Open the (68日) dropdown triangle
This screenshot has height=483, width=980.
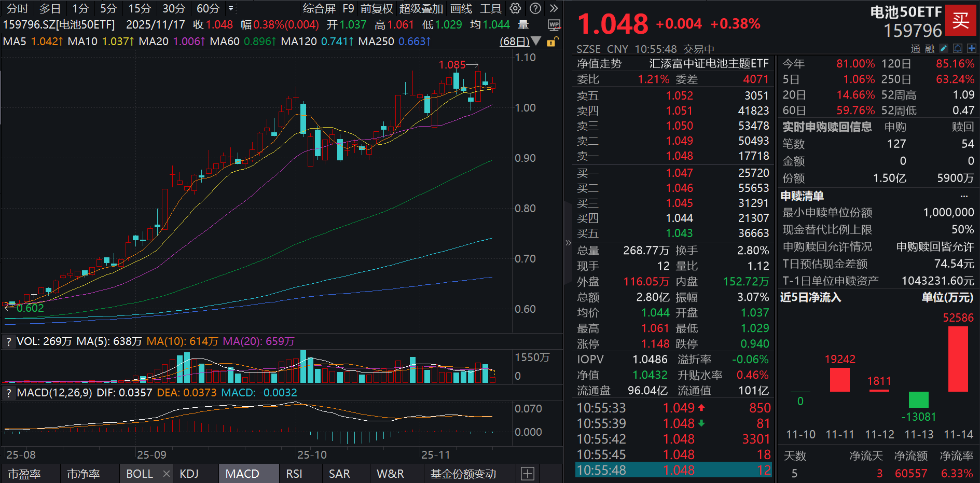click(x=537, y=42)
